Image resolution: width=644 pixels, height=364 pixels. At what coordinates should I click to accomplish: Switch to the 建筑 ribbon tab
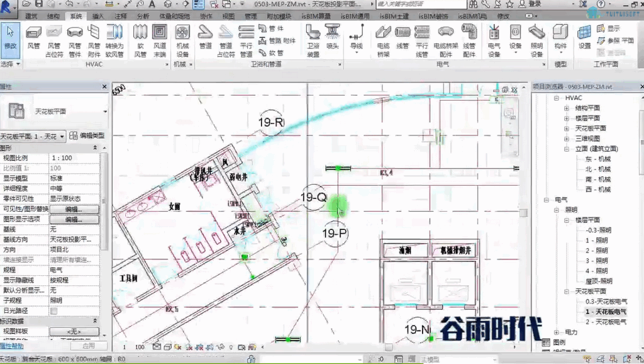click(31, 16)
